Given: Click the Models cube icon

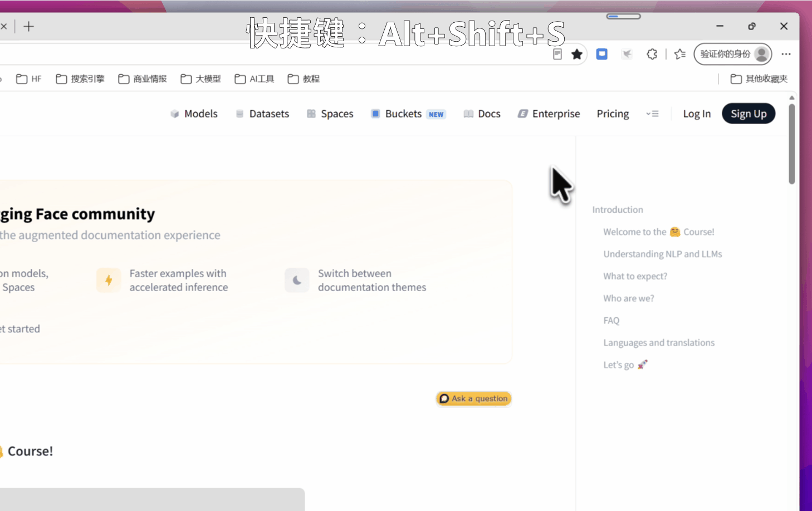Looking at the screenshot, I should point(175,114).
